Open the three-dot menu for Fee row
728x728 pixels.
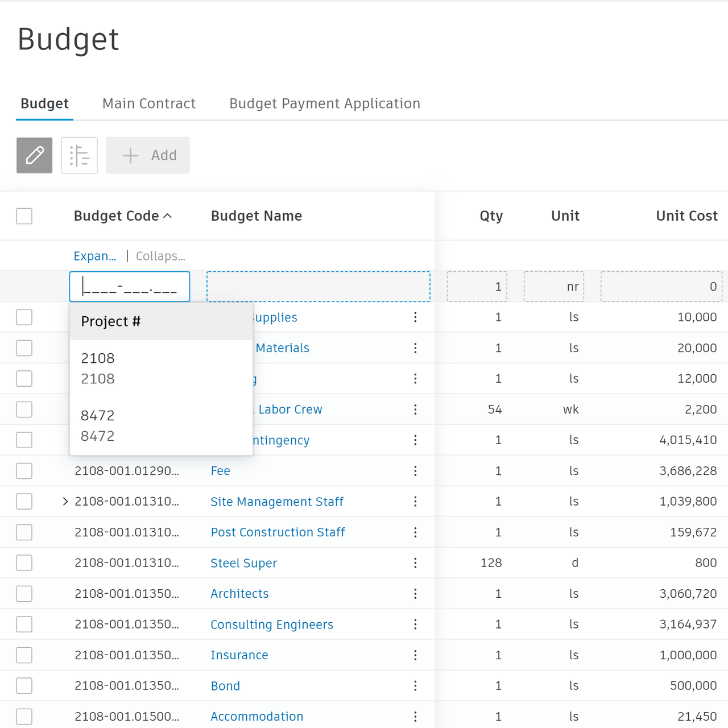pyautogui.click(x=415, y=471)
